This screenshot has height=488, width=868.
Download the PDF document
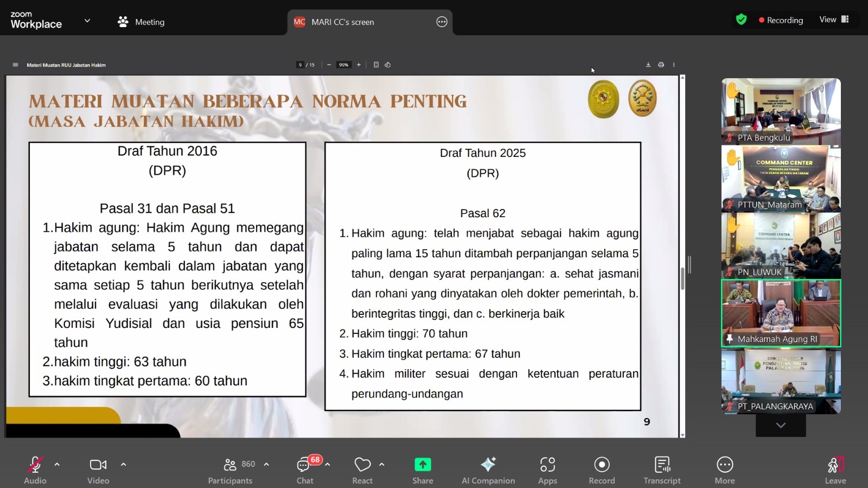648,65
